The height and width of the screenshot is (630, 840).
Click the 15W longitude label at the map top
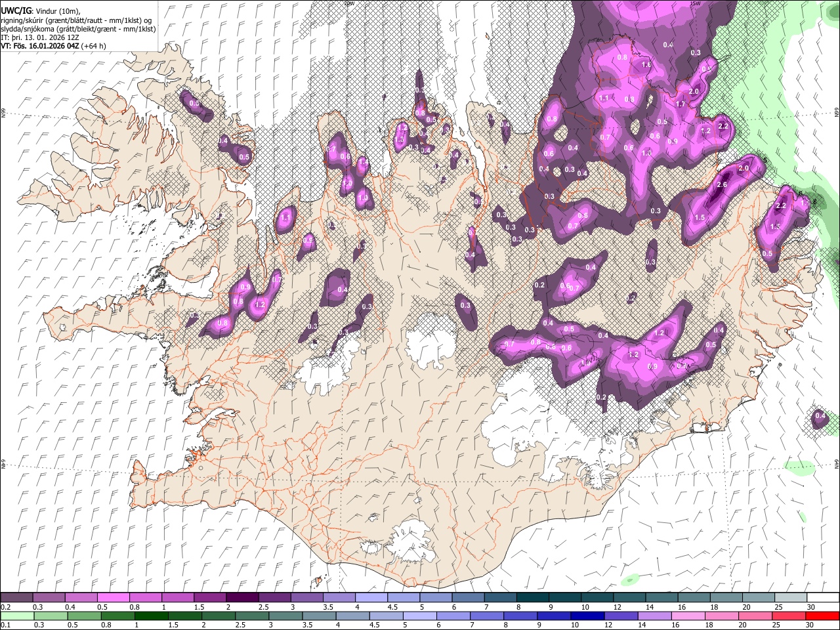(696, 3)
